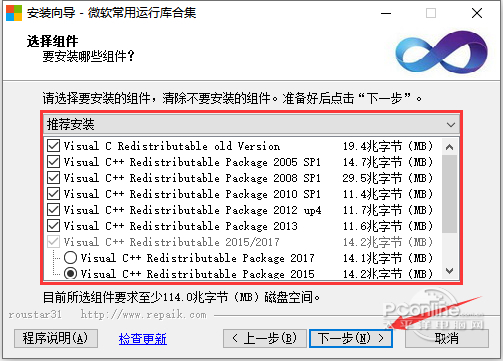Click the 14.7兆字节 (MB) size text
This screenshot has width=503, height=361.
tap(388, 162)
